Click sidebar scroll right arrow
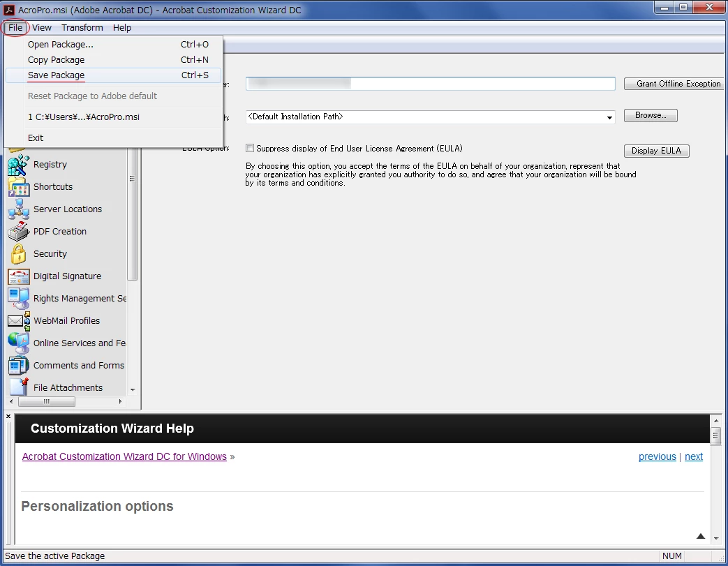 (x=120, y=401)
